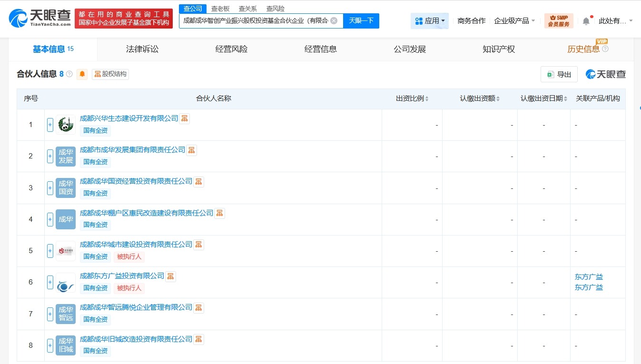Screen dimensions: 641x364
Task: Expand partner row for 成都东方广益投资有限公司
Action: point(50,282)
